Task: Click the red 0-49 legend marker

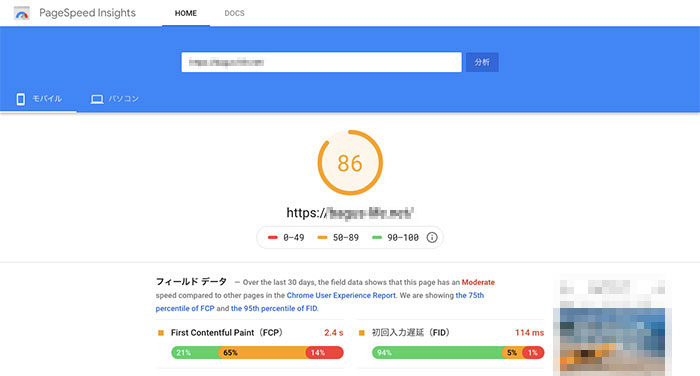Action: pyautogui.click(x=272, y=238)
